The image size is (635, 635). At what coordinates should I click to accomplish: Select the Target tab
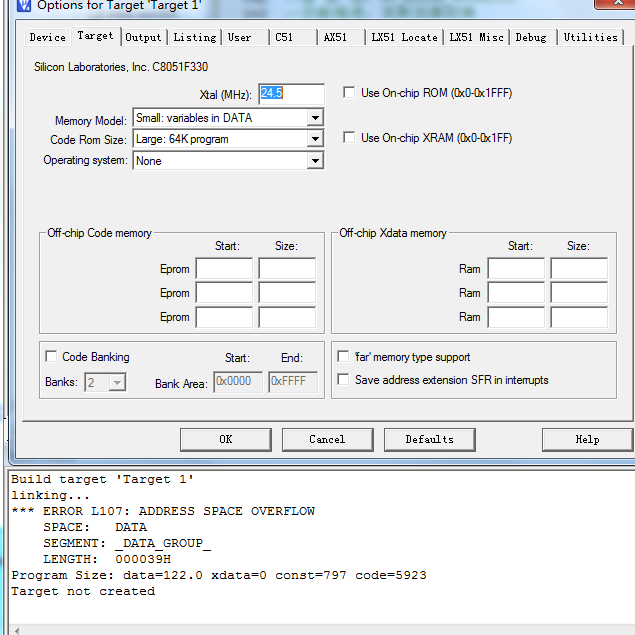pos(96,36)
